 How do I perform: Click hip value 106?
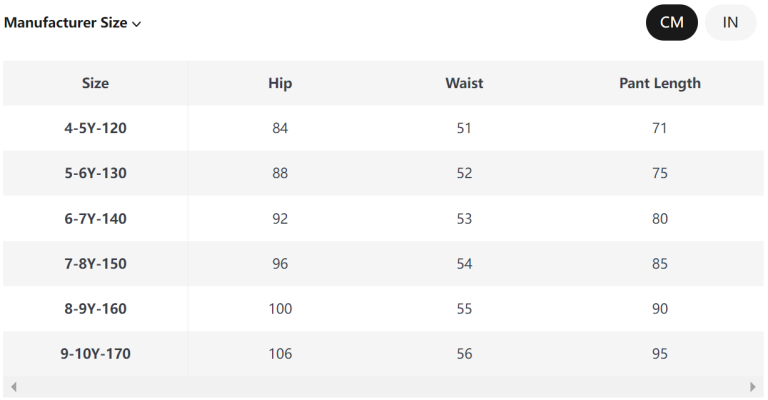pos(280,354)
